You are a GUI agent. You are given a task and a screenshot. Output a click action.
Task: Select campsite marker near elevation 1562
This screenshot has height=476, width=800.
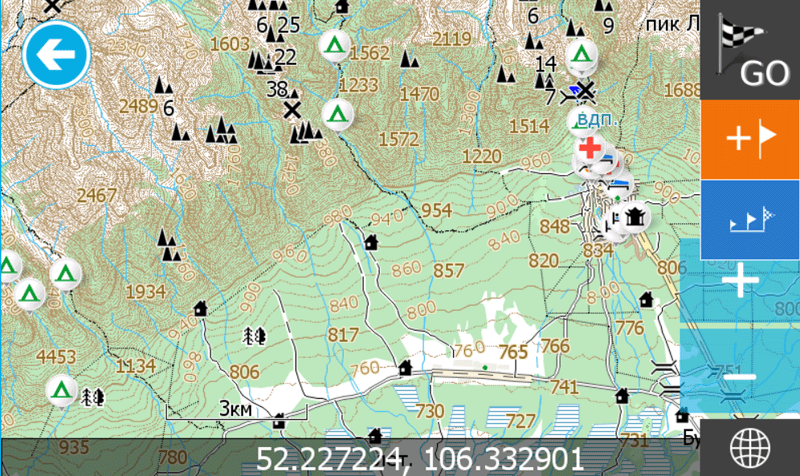[x=334, y=46]
